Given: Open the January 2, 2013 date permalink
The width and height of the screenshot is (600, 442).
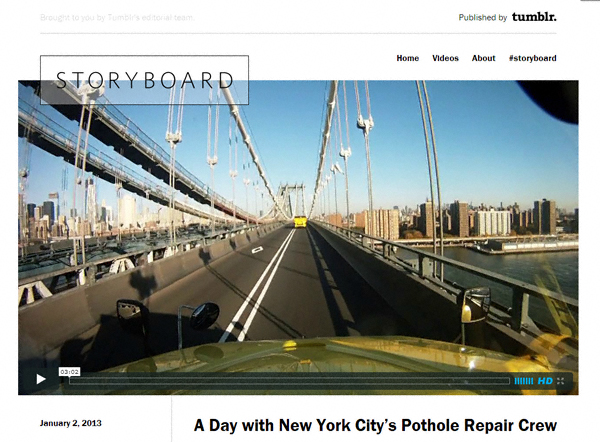Looking at the screenshot, I should [70, 423].
